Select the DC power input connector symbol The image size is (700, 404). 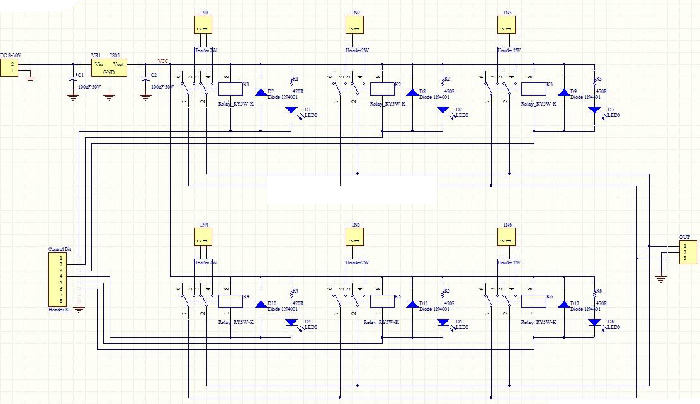(x=9, y=67)
